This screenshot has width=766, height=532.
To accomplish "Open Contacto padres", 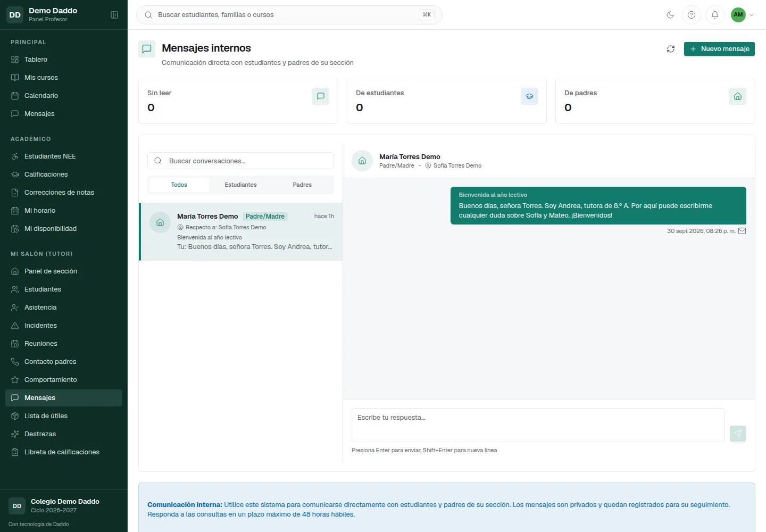I will (x=64, y=362).
